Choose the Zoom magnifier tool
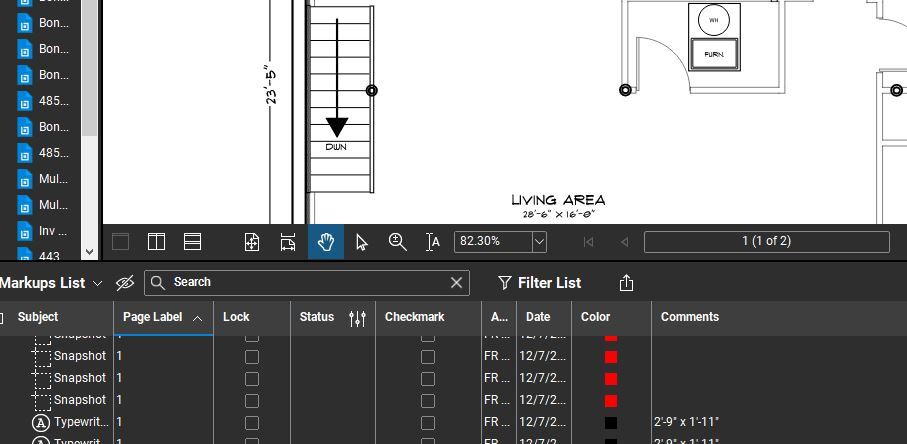Screen dimensions: 907x444 pos(397,242)
